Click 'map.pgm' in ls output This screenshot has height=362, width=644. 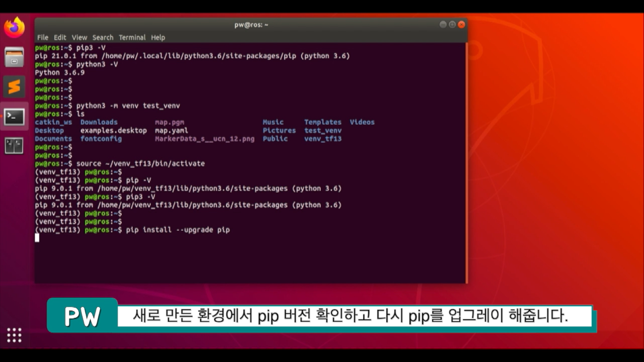point(170,122)
